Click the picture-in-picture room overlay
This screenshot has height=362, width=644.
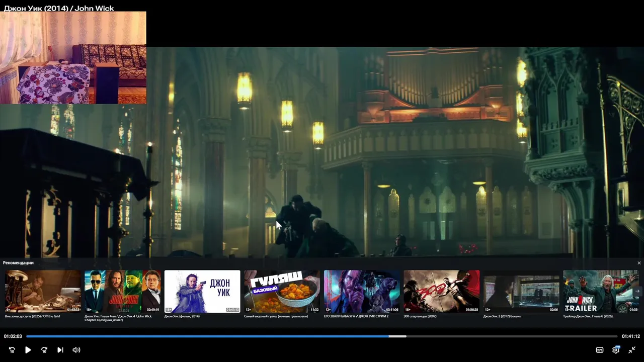click(73, 58)
